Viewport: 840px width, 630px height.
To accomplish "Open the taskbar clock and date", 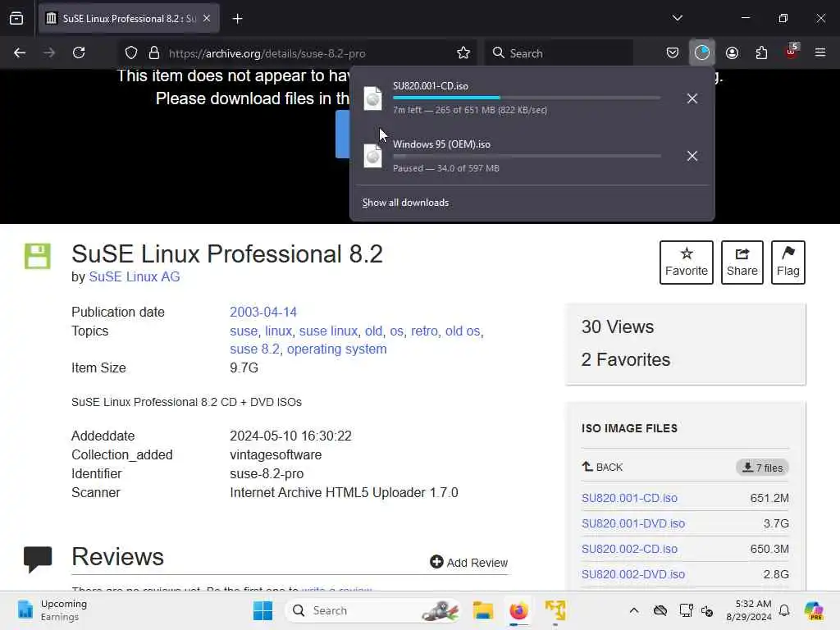I will coord(748,610).
